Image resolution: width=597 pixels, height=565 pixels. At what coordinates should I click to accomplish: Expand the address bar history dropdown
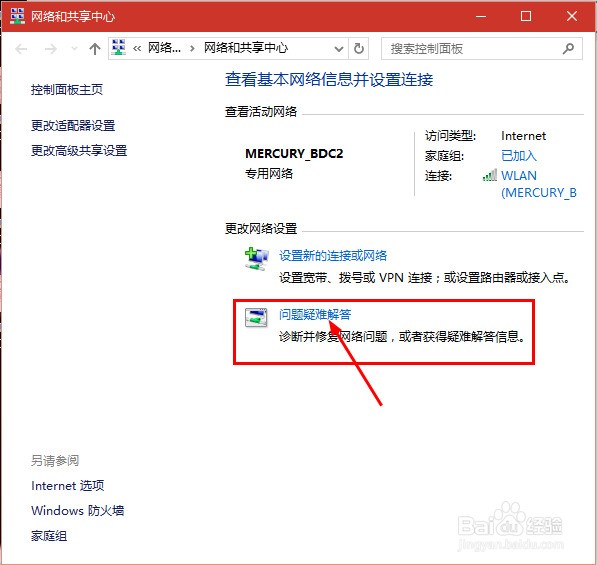click(338, 49)
